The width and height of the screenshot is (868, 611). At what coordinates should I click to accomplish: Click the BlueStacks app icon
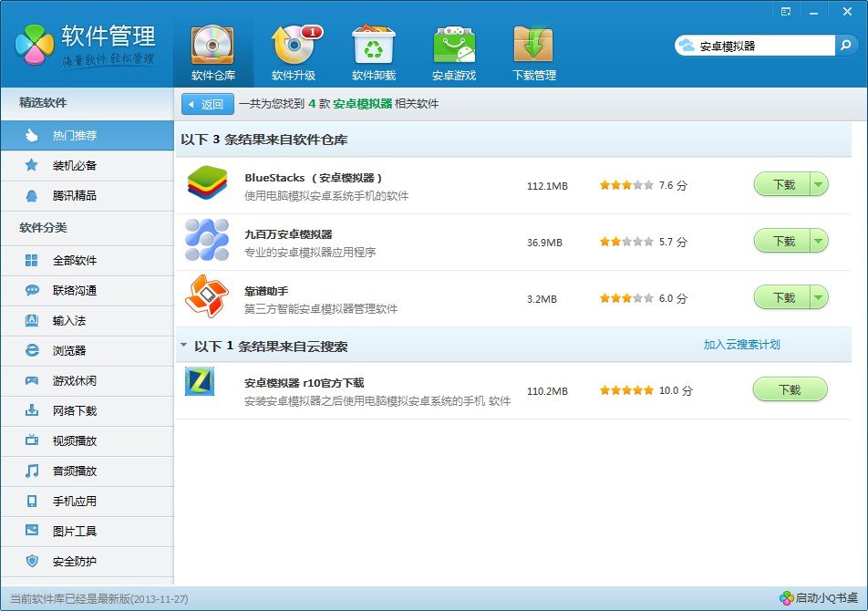click(x=207, y=183)
